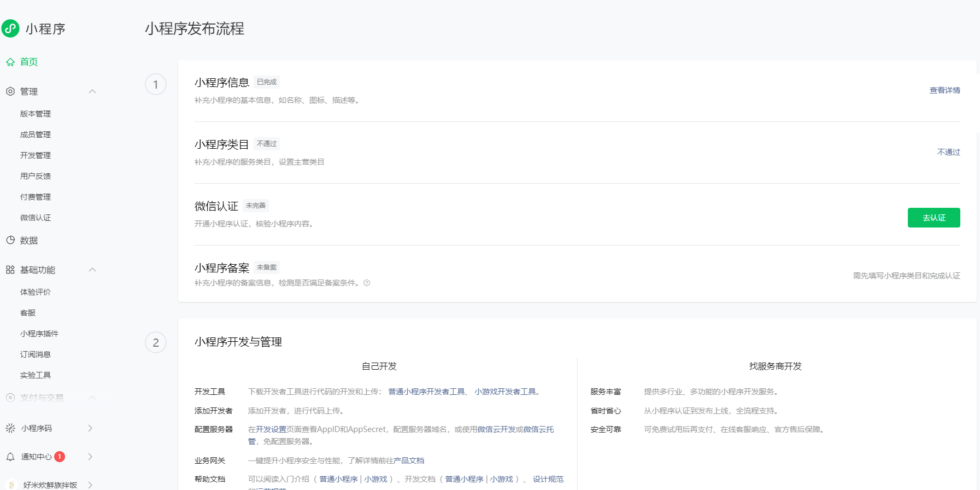
Task: Go to 首页 in the sidebar
Action: [x=29, y=62]
